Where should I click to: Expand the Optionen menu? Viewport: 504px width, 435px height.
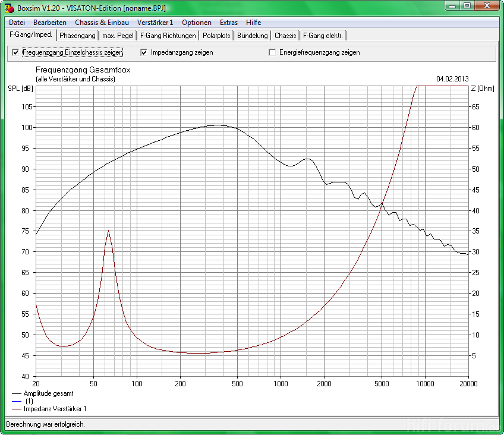[x=196, y=23]
